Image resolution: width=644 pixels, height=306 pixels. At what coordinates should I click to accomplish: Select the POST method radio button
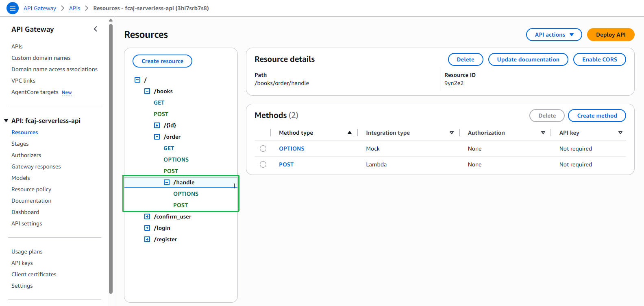click(263, 164)
